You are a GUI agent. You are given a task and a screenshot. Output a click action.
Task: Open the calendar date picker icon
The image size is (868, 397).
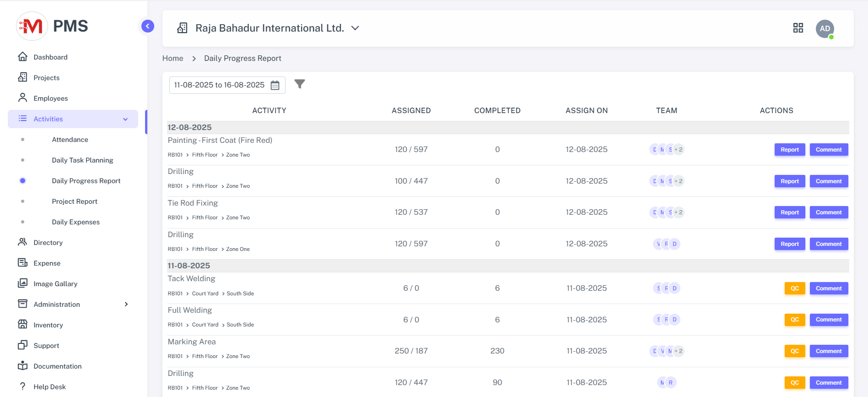(x=275, y=86)
